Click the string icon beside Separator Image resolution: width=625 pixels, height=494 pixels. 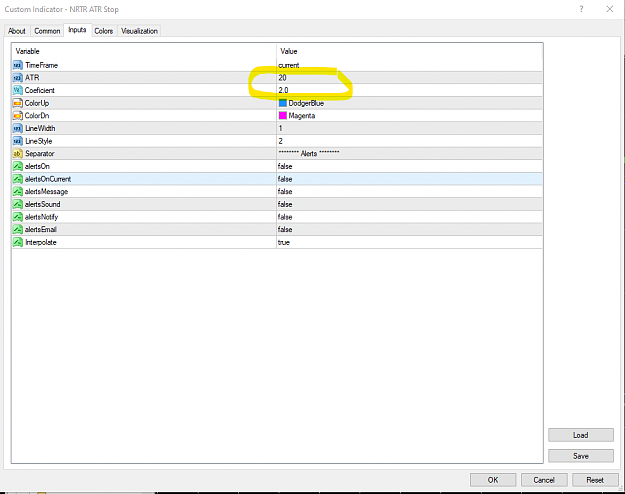(18, 154)
